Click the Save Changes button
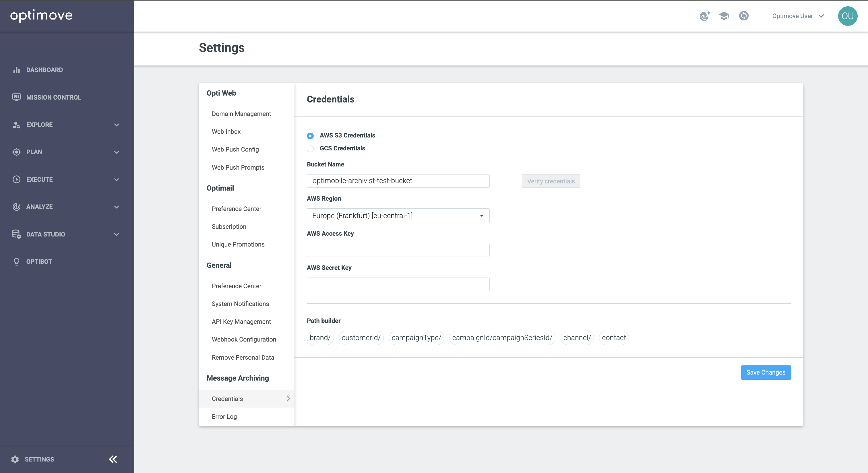868x473 pixels. (x=766, y=372)
